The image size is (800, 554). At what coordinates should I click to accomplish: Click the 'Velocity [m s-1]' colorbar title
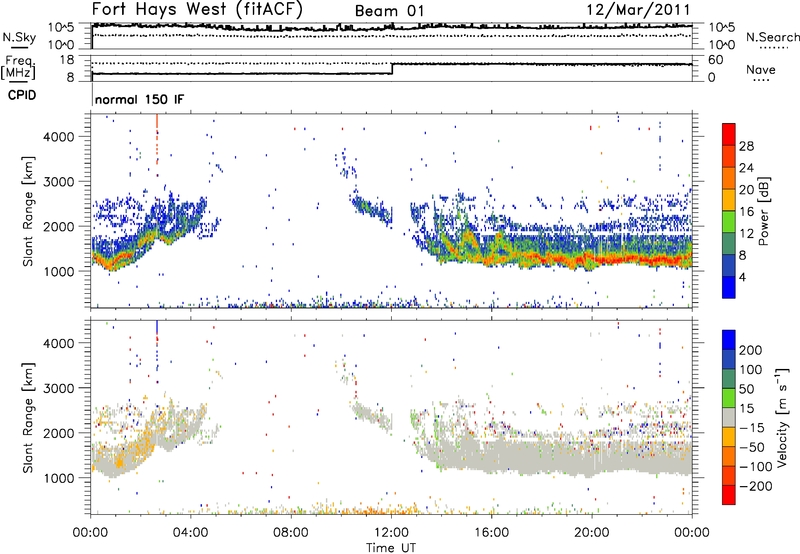[783, 418]
